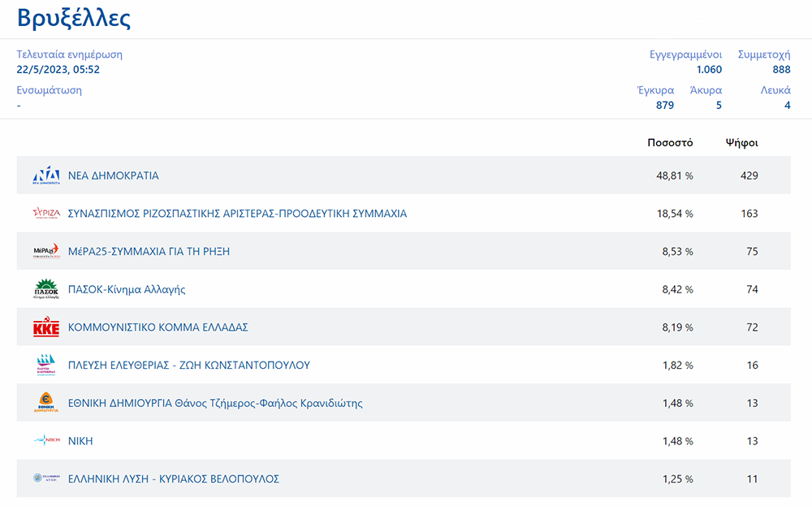Click the 1,25 % percentage value
The height and width of the screenshot is (507, 812).
click(x=677, y=479)
